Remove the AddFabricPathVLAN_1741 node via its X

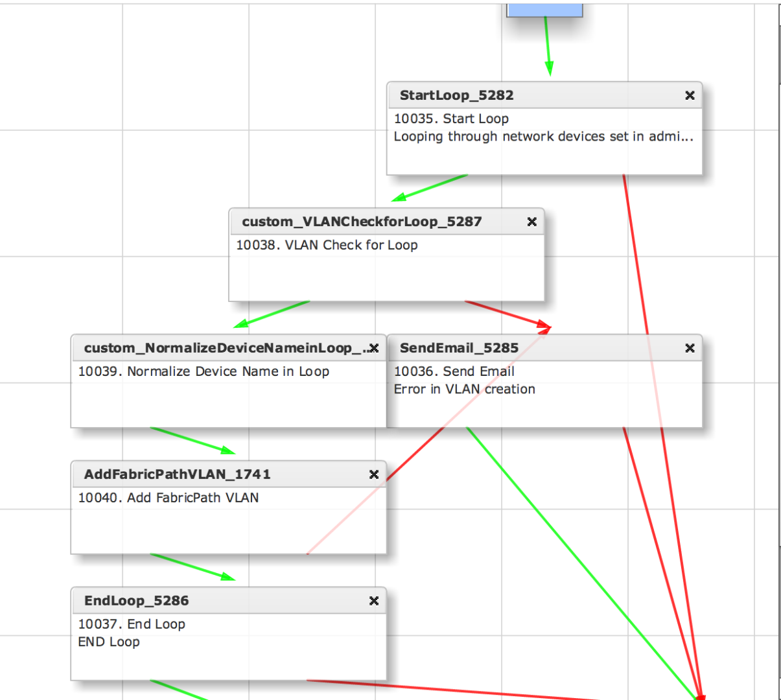pyautogui.click(x=374, y=474)
